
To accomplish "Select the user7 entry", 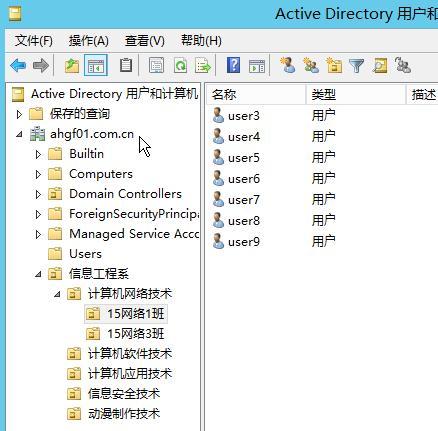I will tap(244, 200).
